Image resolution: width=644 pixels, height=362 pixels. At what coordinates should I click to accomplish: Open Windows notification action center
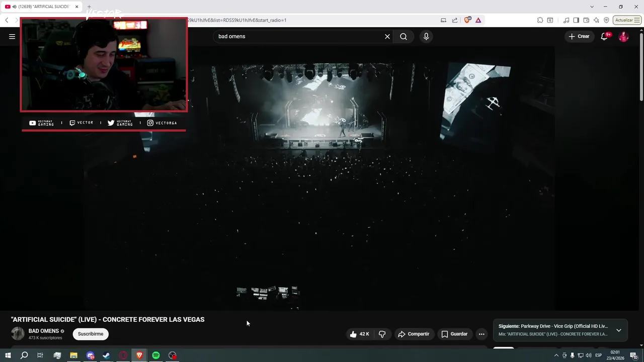(x=633, y=355)
